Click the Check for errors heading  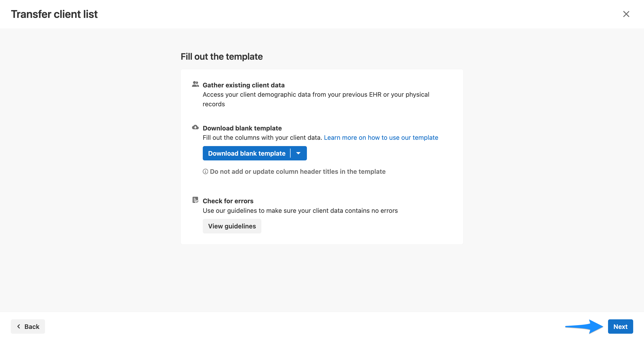tap(228, 201)
